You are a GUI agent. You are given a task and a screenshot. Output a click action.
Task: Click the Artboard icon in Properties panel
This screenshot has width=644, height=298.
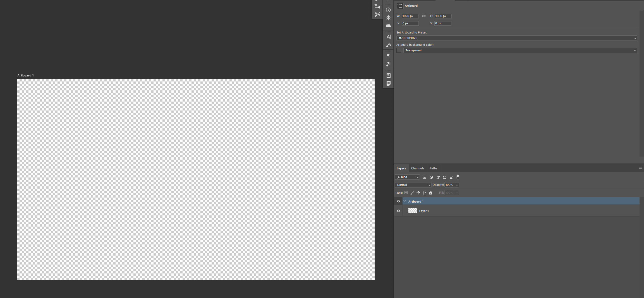pos(400,6)
